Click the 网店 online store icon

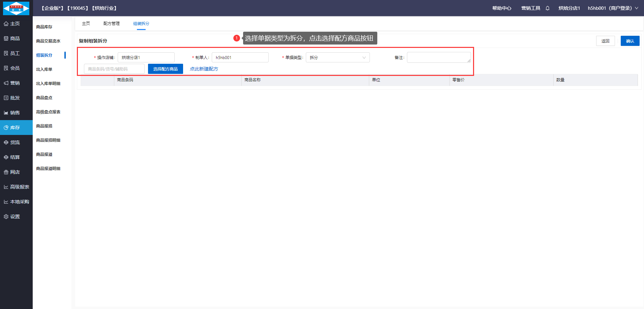(x=6, y=172)
